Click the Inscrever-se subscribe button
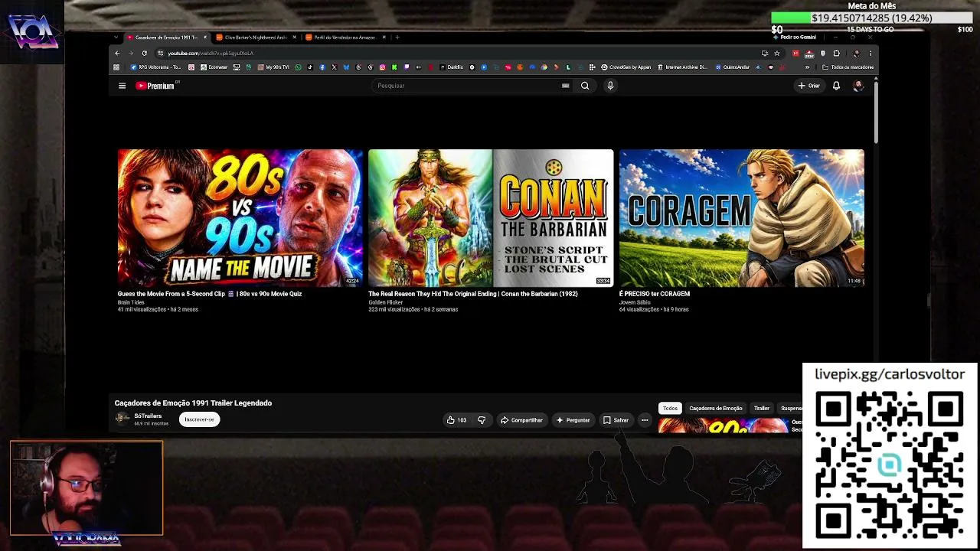The height and width of the screenshot is (551, 980). coord(199,419)
